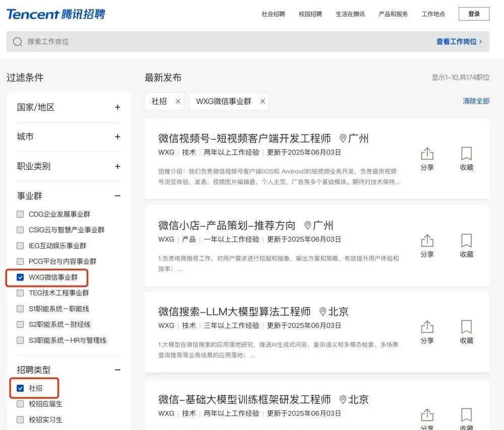Enable the IEG互动娱乐事业群 checkbox
The width and height of the screenshot is (504, 430).
[20, 246]
